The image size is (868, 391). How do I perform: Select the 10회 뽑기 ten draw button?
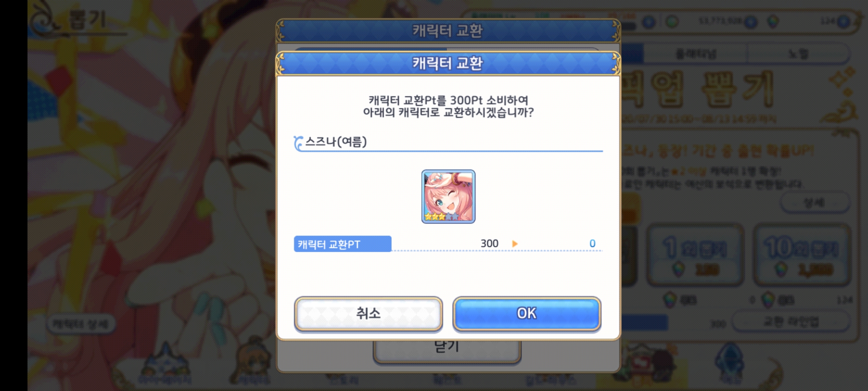802,255
